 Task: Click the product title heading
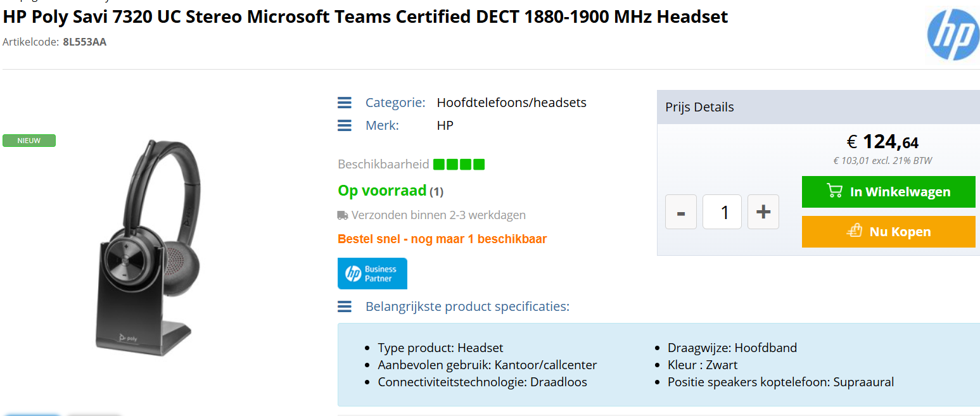[366, 16]
